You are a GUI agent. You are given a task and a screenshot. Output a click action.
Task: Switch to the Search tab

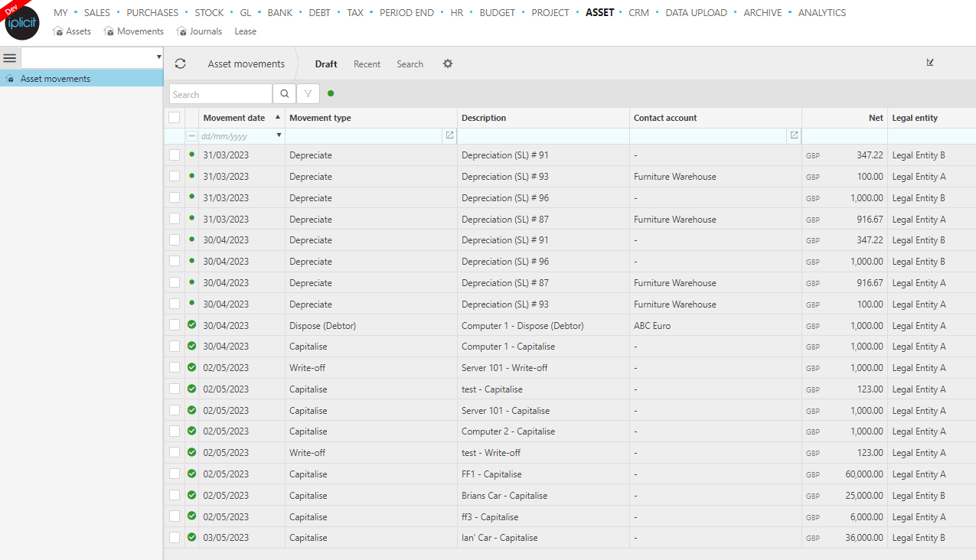(410, 64)
